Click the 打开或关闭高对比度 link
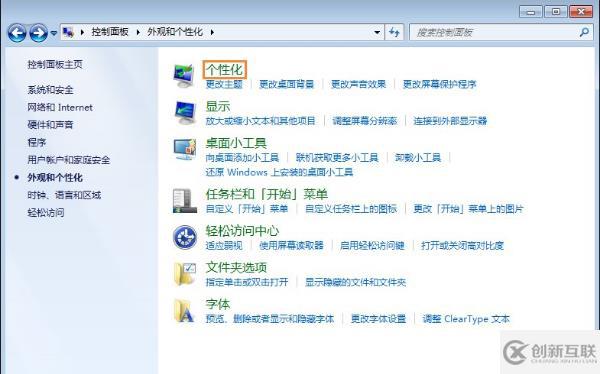 462,246
